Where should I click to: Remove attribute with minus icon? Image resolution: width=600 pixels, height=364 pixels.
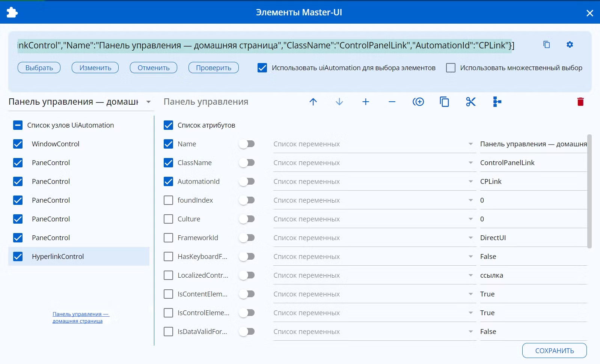(x=392, y=102)
